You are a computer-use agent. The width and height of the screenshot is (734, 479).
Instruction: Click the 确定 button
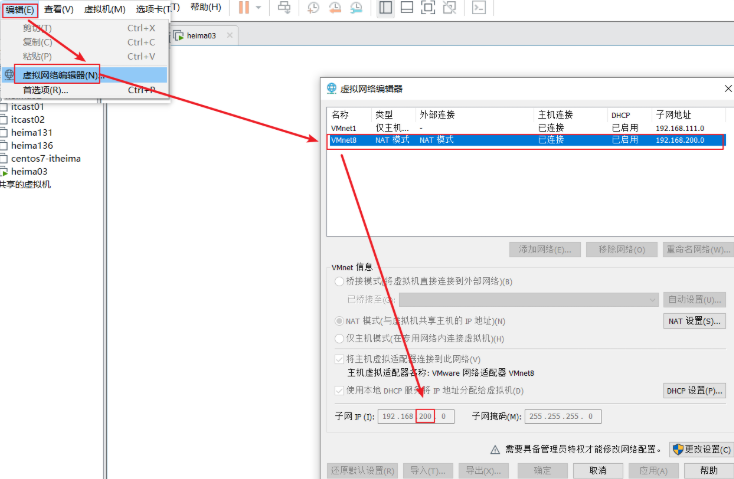(543, 471)
